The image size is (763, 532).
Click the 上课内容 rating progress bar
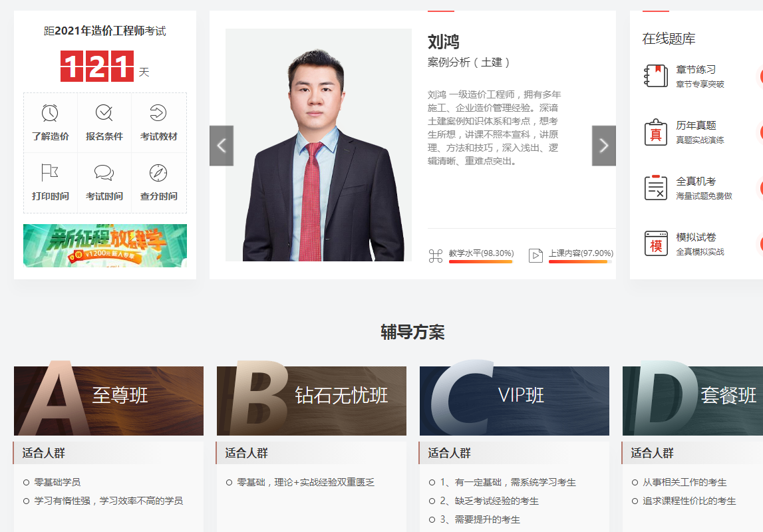click(581, 261)
